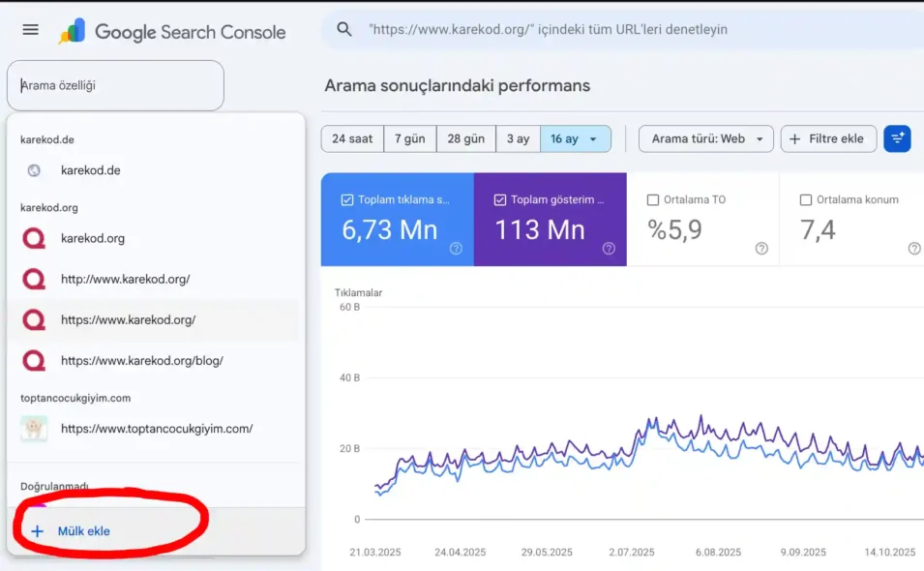Click the Filtre ekle button

coord(828,139)
